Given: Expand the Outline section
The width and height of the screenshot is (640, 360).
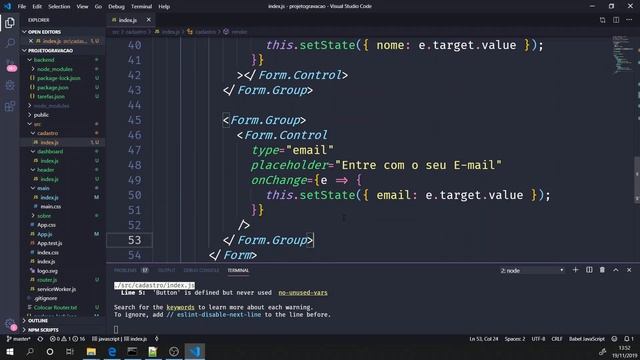Looking at the screenshot, I should pos(63,321).
